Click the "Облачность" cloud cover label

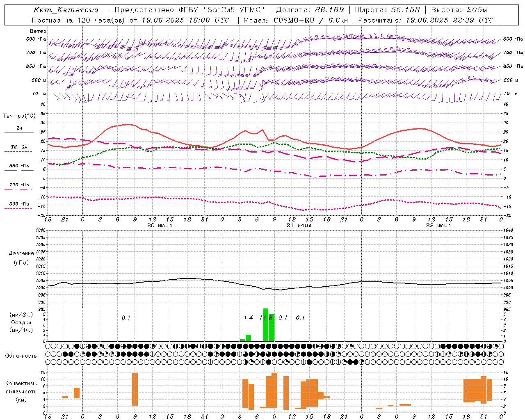(x=21, y=356)
